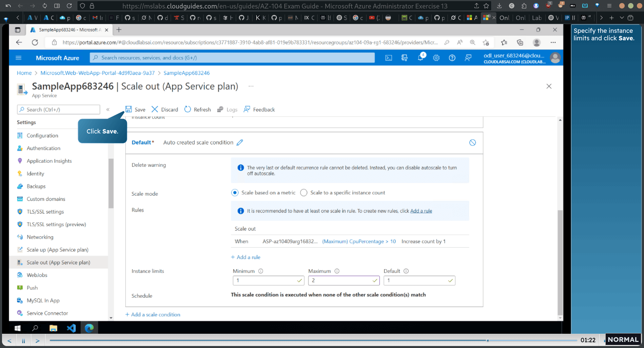Click the Discard toolbar button

click(165, 109)
